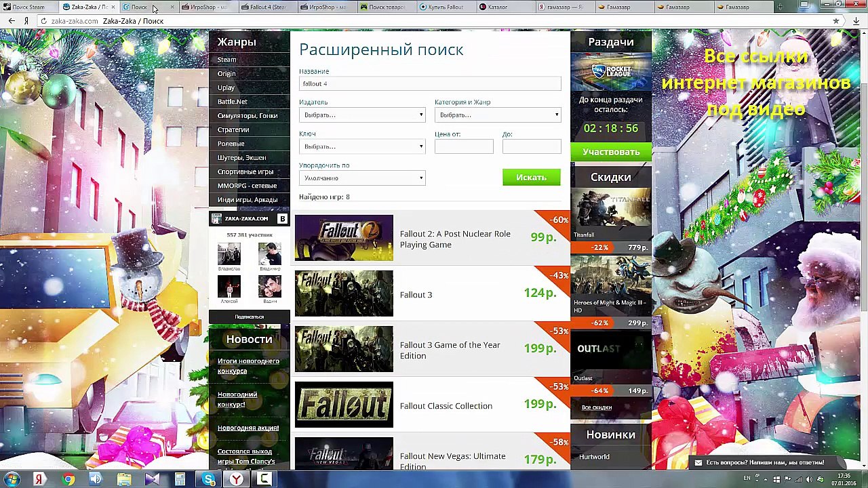Open the Hurtworld new release link
Screen dimensions: 868x488
pyautogui.click(x=594, y=457)
